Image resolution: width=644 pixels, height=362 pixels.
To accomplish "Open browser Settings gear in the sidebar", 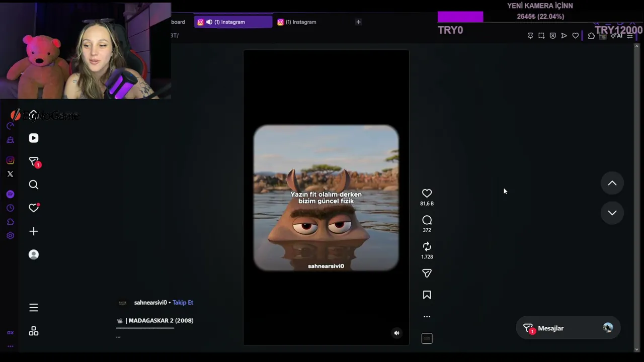I will [10, 235].
